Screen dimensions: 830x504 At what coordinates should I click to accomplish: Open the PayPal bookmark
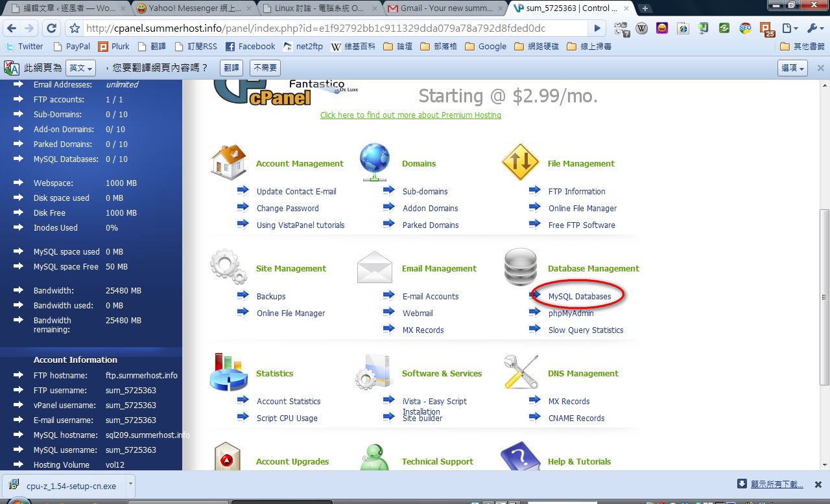(x=71, y=47)
